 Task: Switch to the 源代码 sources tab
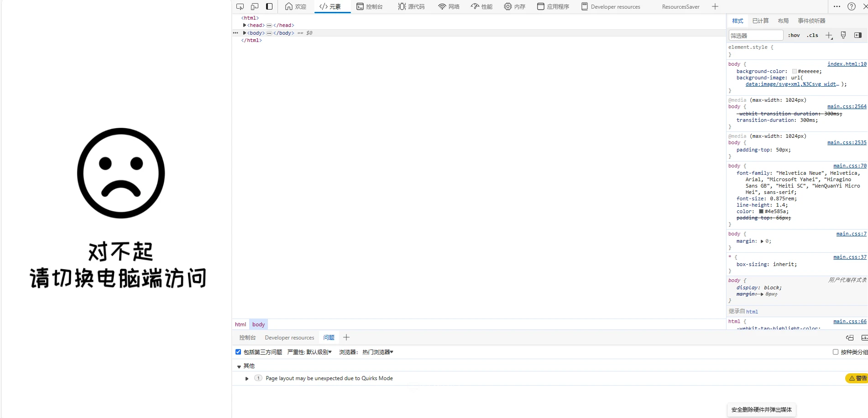tap(411, 6)
